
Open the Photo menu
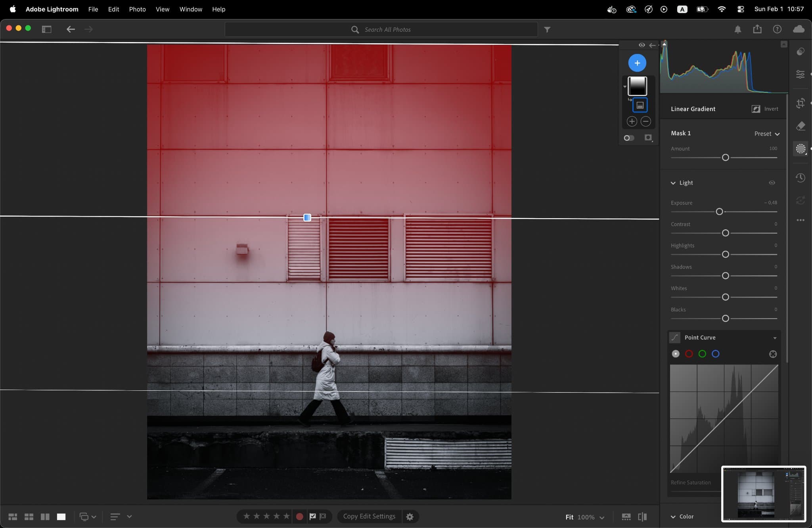point(137,9)
